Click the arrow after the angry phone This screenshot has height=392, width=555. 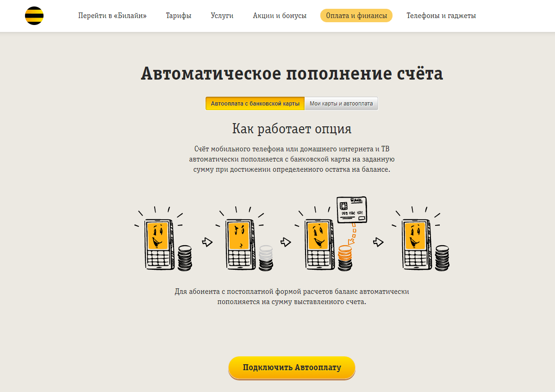[286, 242]
